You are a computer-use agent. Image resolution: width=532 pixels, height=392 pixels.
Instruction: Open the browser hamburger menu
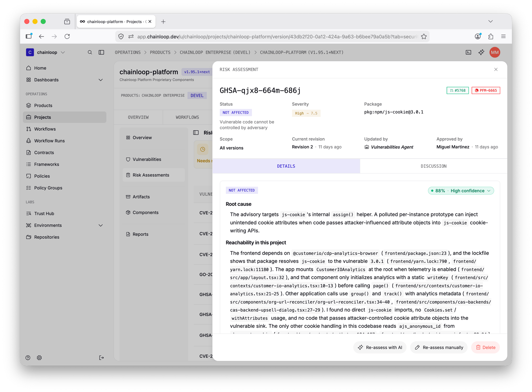coord(503,37)
